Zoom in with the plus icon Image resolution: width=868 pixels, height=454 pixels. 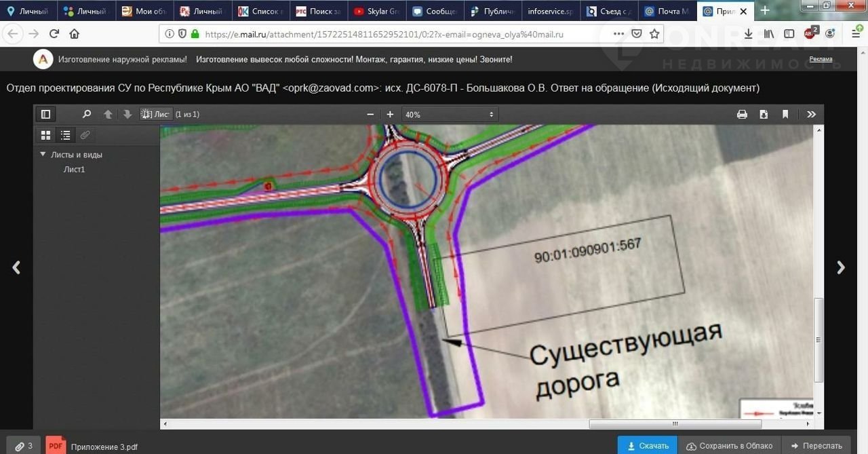(x=390, y=115)
